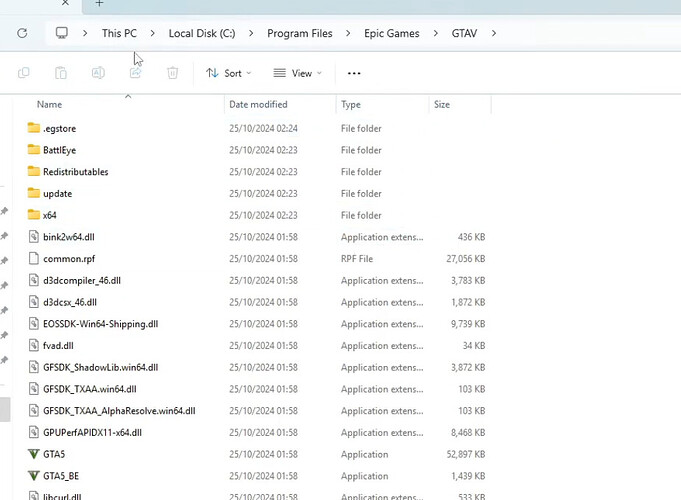Click the Refresh icon in address bar

point(22,33)
